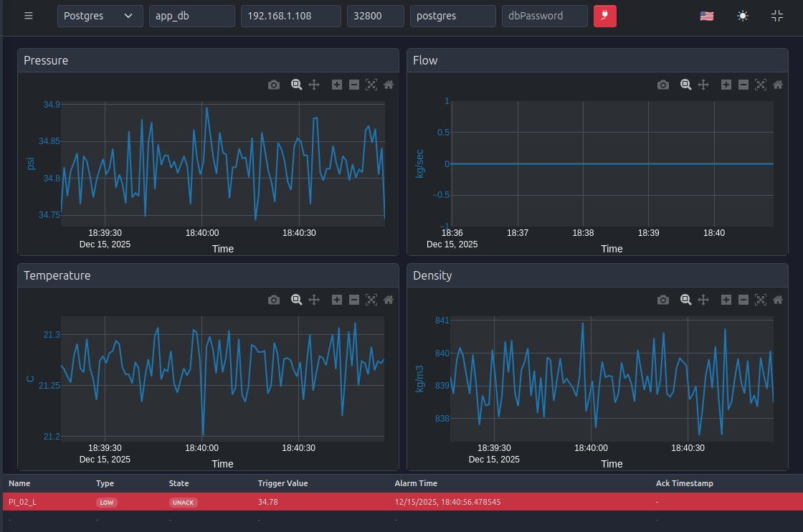Screen dimensions: 803x532
Task: Reset axes on Pressure chart (home)
Action: (389, 85)
